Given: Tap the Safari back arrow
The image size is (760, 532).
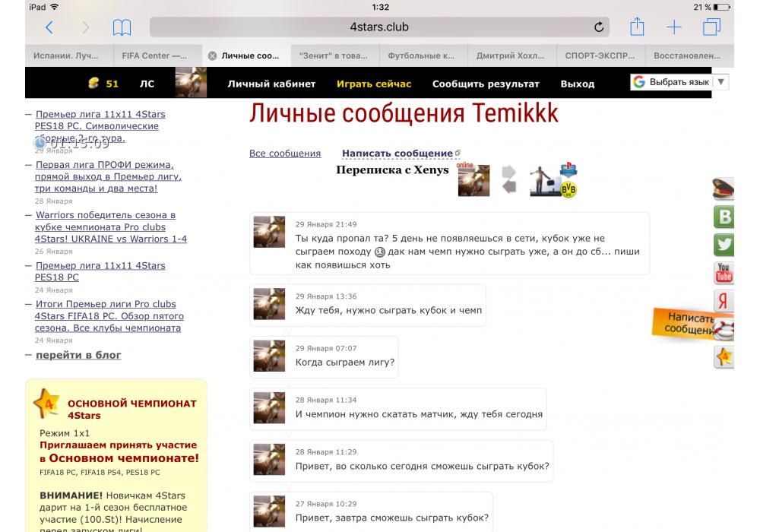Looking at the screenshot, I should pos(49,27).
